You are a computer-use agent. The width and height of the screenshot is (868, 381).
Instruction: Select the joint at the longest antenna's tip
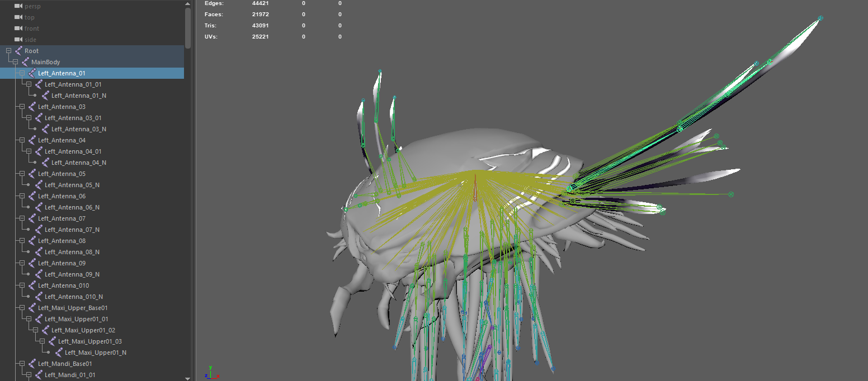[820, 18]
